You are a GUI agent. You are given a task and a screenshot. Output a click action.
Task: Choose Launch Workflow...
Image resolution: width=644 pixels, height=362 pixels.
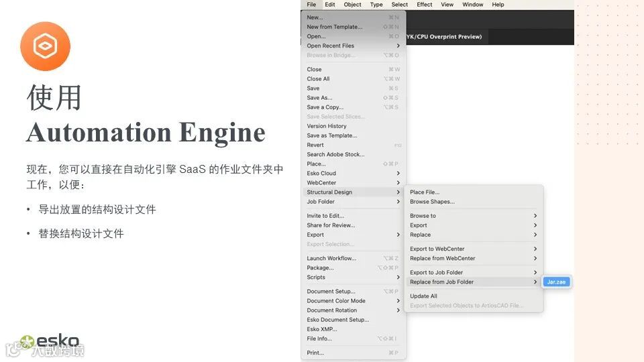tap(354, 258)
